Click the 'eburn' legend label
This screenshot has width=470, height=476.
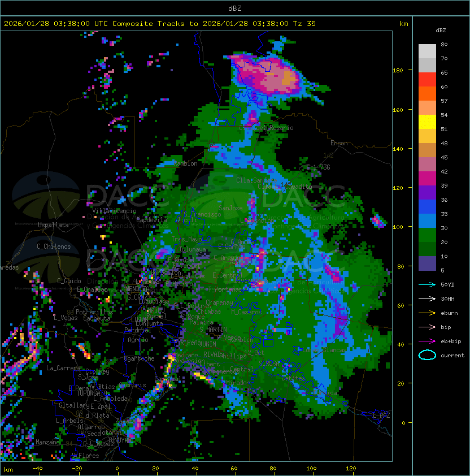point(449,313)
